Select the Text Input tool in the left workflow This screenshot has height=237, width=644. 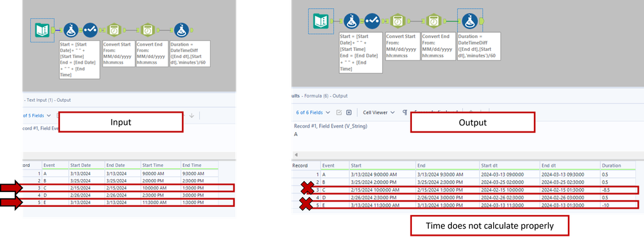42,30
